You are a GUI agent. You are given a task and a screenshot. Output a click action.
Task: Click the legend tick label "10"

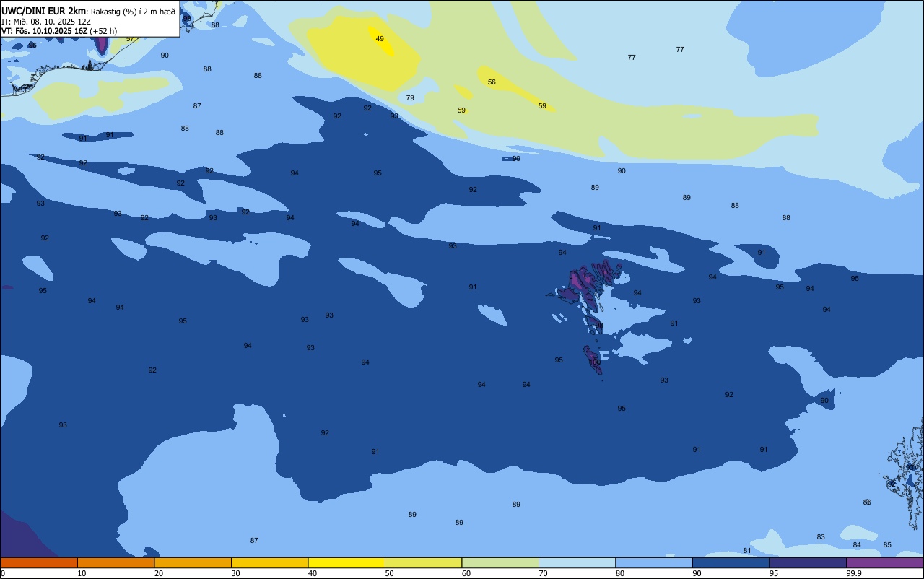[x=82, y=573]
